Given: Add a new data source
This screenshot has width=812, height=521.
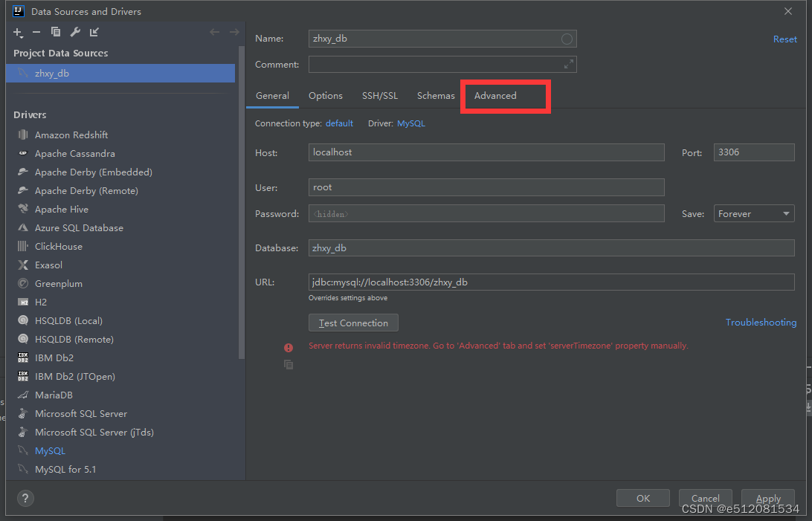Looking at the screenshot, I should click(x=18, y=32).
